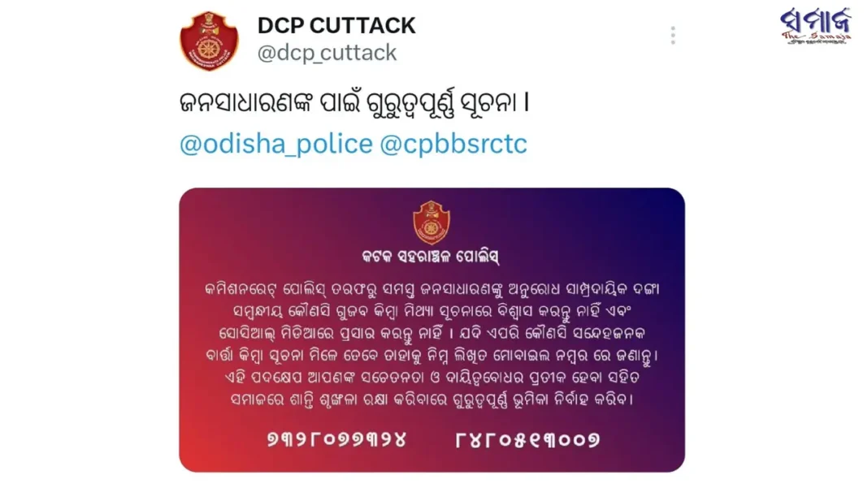Open the attached red-purple notice image
Image resolution: width=868 pixels, height=488 pixels.
tap(432, 330)
